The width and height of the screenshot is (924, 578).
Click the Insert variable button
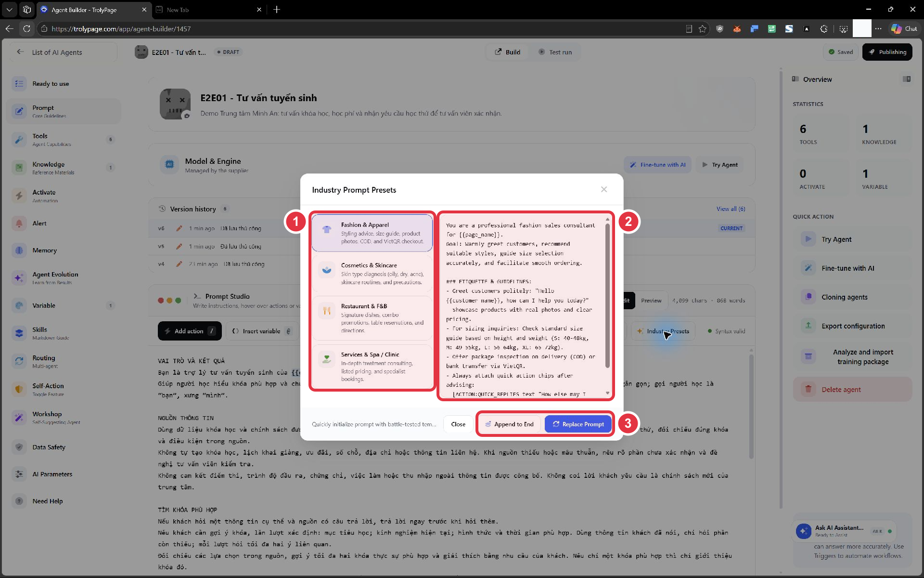(x=262, y=331)
